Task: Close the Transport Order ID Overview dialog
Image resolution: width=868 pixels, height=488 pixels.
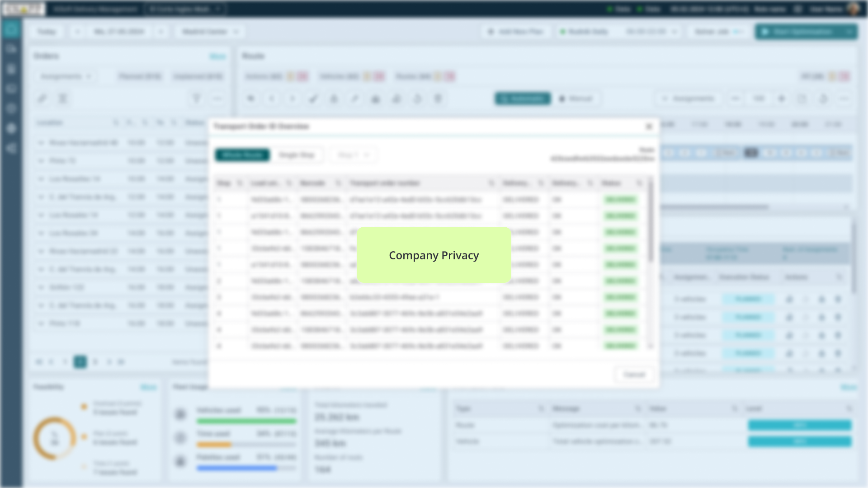Action: [649, 127]
